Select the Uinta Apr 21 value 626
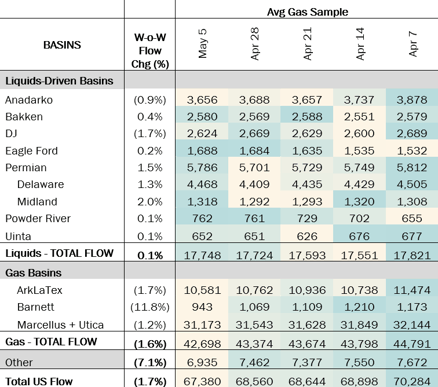The width and height of the screenshot is (438, 387). click(307, 236)
